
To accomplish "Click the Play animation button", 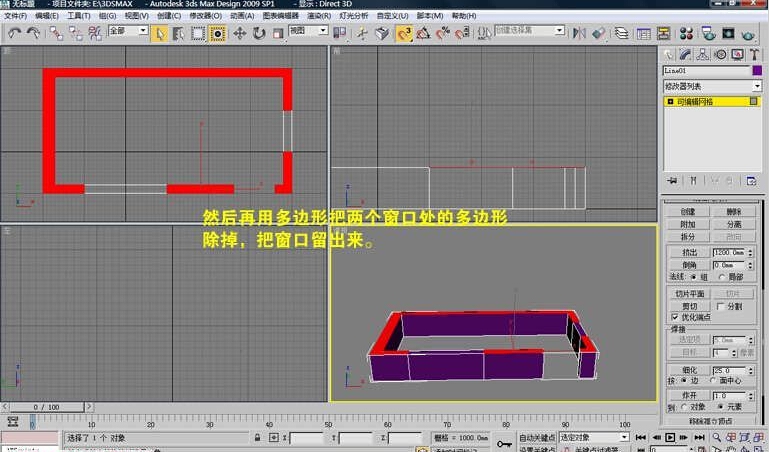I will click(670, 437).
